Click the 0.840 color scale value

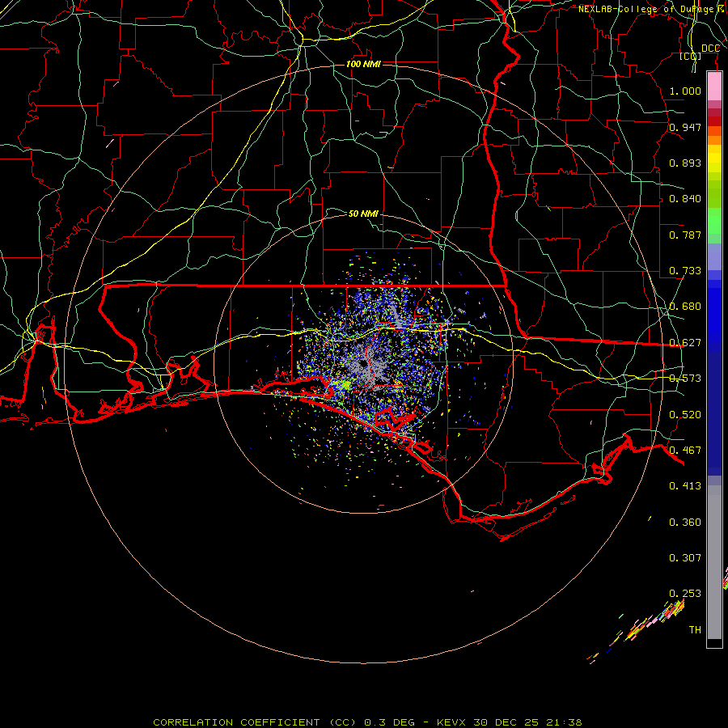coord(685,199)
